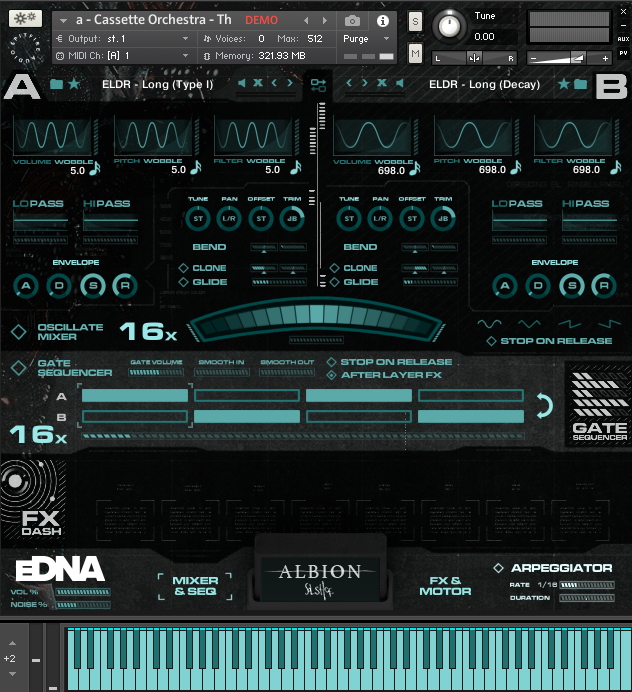Mute layer A with the speaker icon
The height and width of the screenshot is (692, 632).
click(x=241, y=83)
